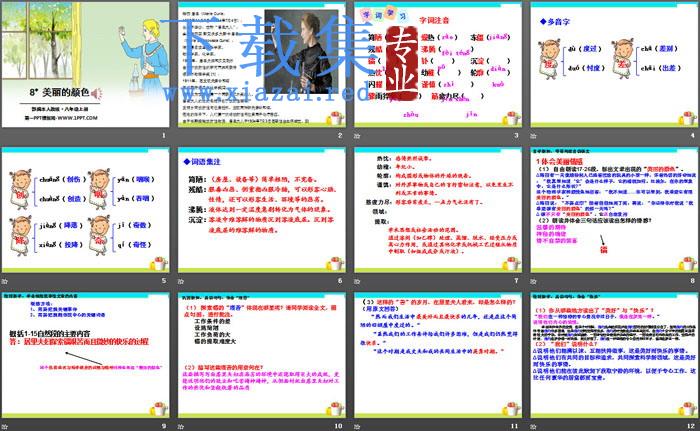Select slide 9 概括1-15自然段 thumbnail
Image resolution: width=700 pixels, height=431 pixels.
point(86,356)
